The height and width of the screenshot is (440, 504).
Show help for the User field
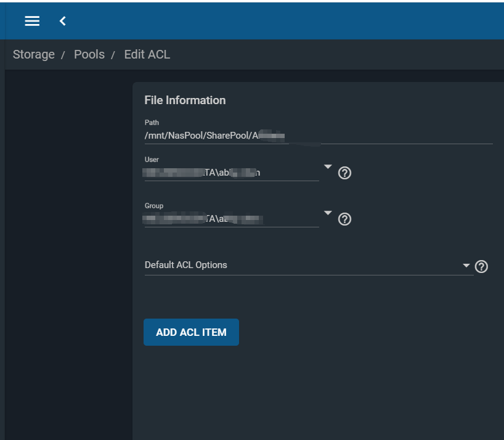coord(344,173)
